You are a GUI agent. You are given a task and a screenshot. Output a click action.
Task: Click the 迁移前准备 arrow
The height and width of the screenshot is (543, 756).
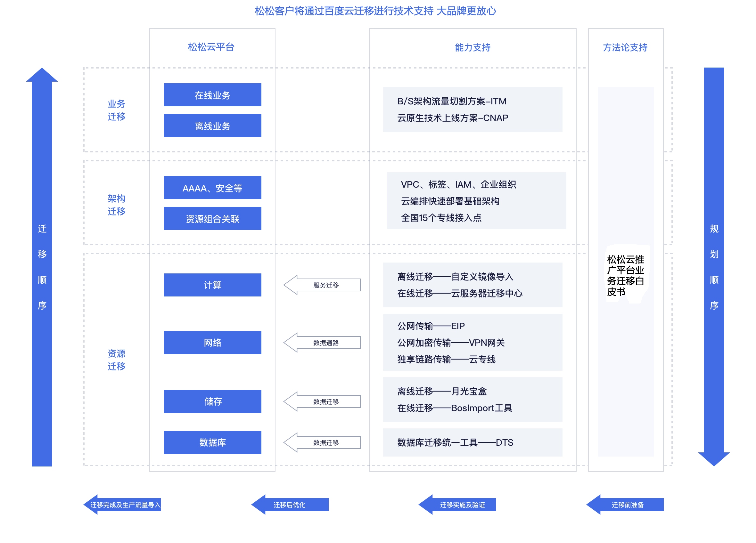pyautogui.click(x=625, y=505)
